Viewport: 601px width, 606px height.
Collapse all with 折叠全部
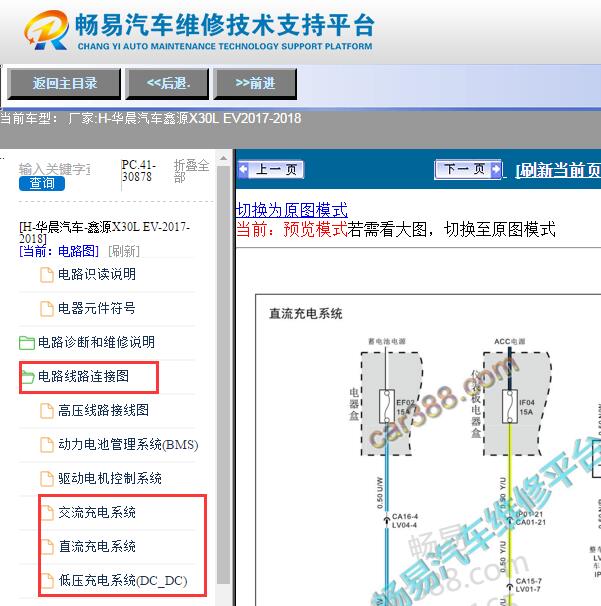point(191,171)
